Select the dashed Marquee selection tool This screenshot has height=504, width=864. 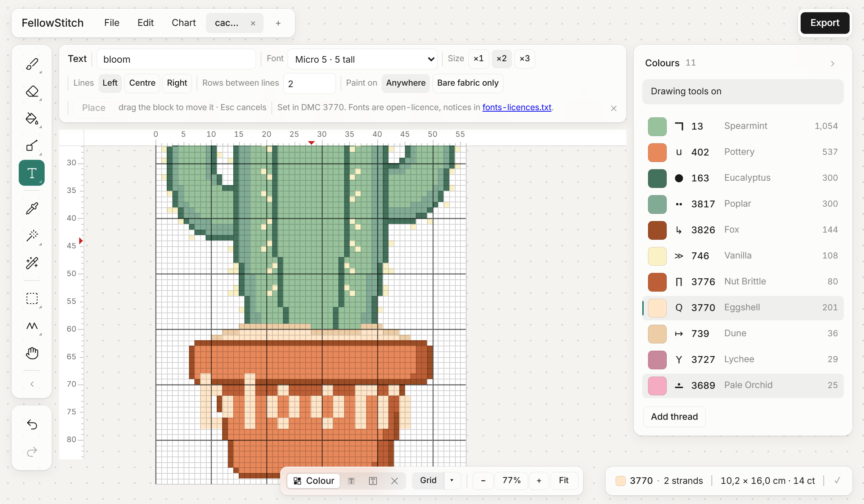coord(32,298)
